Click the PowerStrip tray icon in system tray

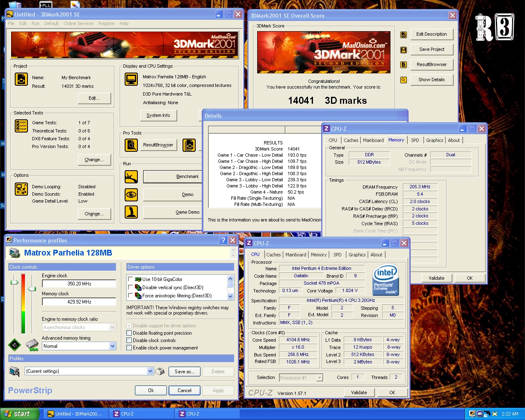click(x=472, y=414)
